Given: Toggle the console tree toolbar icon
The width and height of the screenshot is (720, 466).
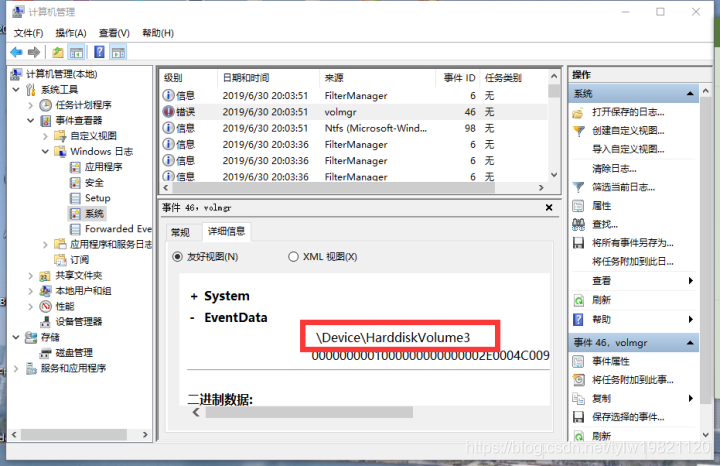Looking at the screenshot, I should (76, 52).
